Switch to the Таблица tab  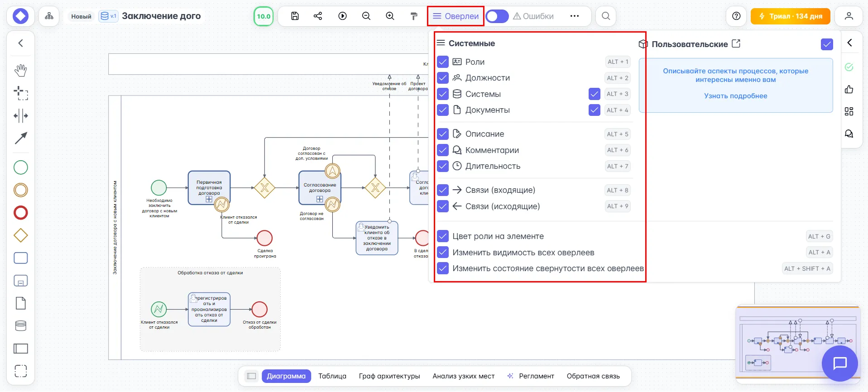(332, 376)
